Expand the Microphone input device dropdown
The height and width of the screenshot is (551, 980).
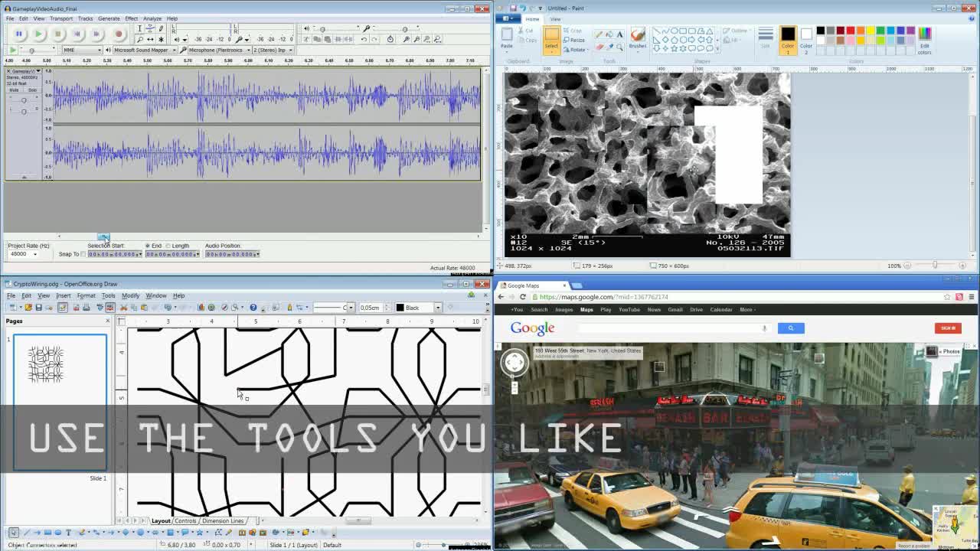pos(248,50)
